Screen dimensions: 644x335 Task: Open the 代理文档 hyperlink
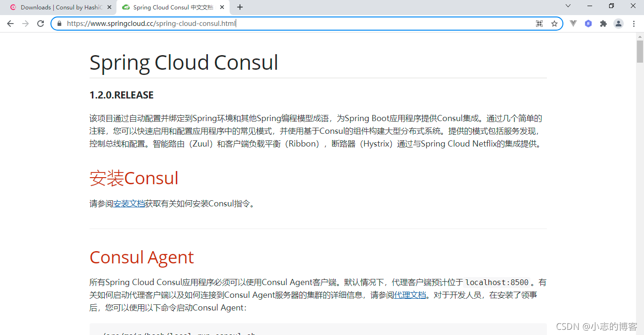point(409,294)
